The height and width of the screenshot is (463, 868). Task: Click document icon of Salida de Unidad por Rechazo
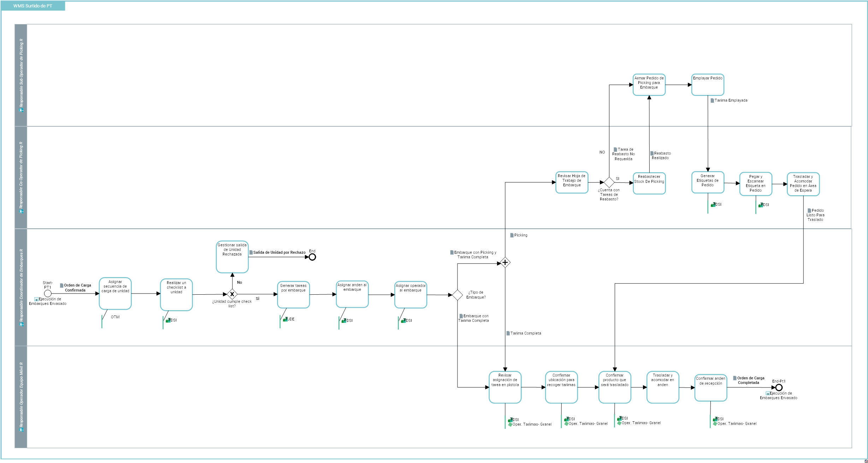251,252
